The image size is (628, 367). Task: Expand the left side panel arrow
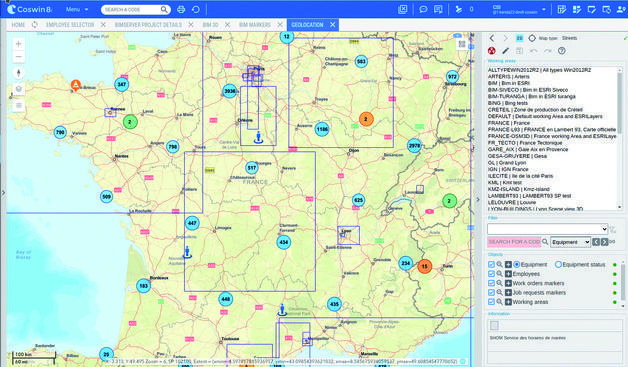point(3,193)
